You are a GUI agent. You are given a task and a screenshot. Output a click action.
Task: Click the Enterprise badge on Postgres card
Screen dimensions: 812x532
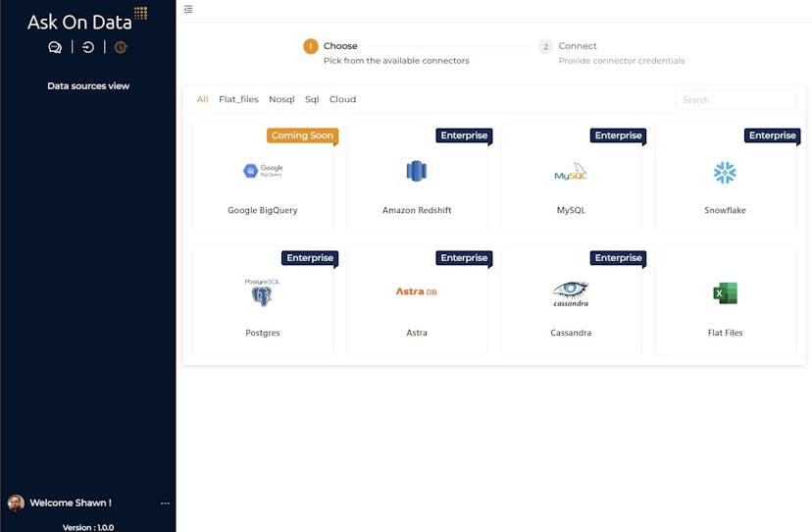[310, 258]
